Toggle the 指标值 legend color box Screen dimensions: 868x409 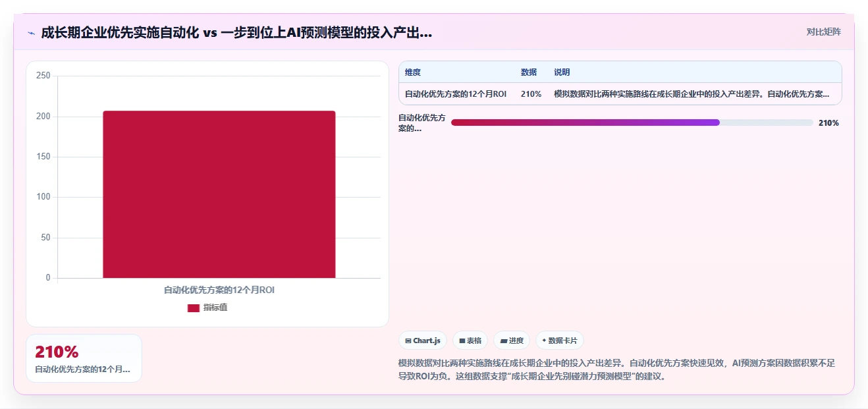point(194,308)
